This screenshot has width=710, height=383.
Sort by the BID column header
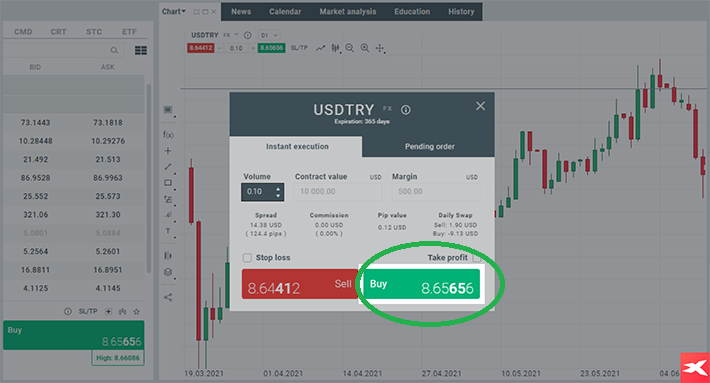pos(35,67)
